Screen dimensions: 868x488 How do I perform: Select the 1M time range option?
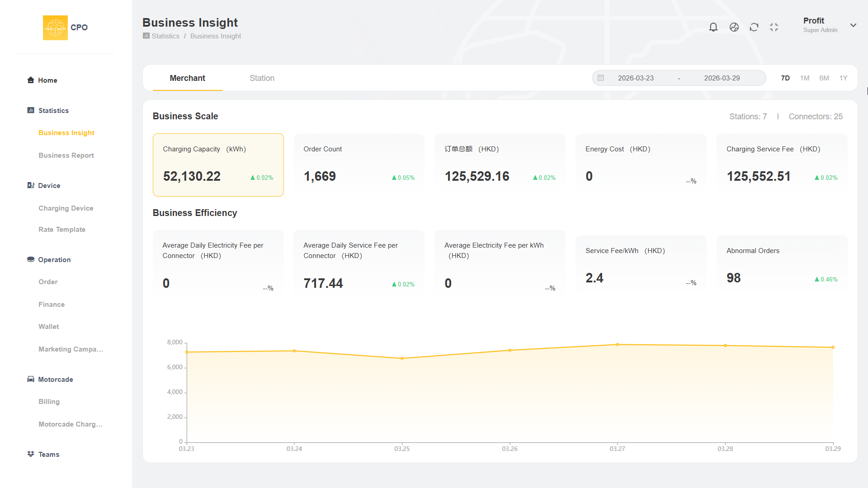click(804, 78)
